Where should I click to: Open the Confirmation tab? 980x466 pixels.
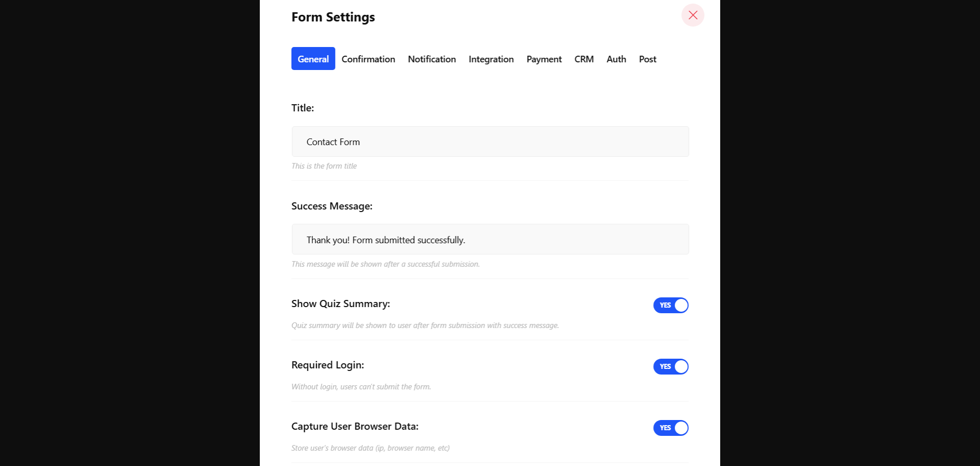coord(369,59)
